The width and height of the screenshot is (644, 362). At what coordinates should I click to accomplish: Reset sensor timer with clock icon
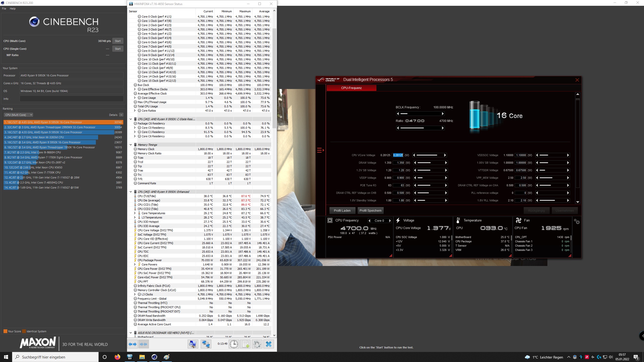[x=234, y=344]
